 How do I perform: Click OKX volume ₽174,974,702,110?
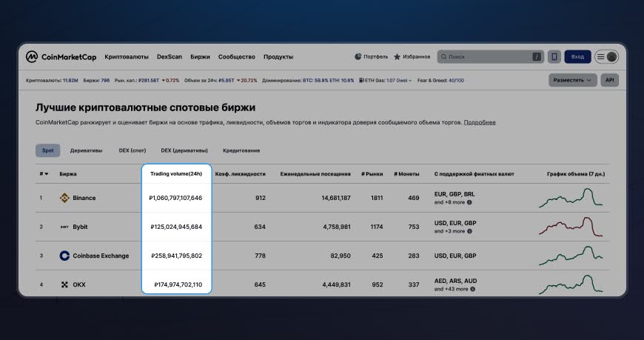(x=178, y=284)
